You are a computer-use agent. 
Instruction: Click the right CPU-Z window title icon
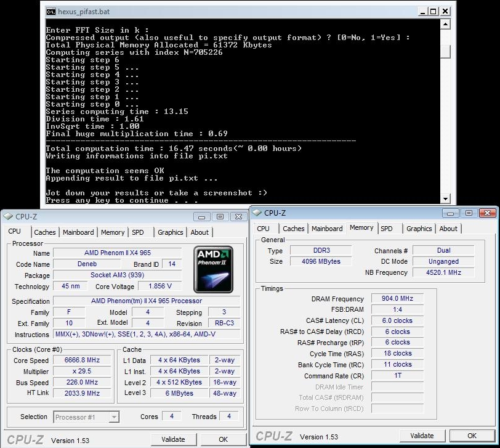(x=256, y=213)
